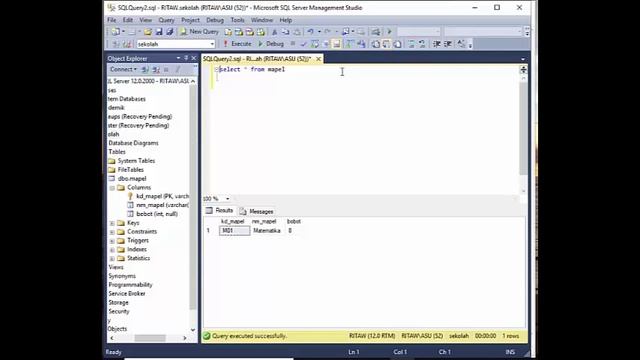640x360 pixels.
Task: Click the dbo.mapel table icon
Action: pos(112,179)
